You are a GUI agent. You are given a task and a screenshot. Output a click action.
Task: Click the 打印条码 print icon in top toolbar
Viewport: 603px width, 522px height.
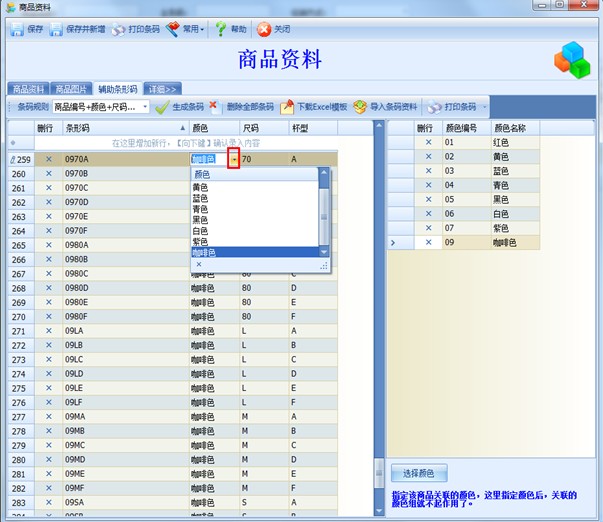(118, 29)
